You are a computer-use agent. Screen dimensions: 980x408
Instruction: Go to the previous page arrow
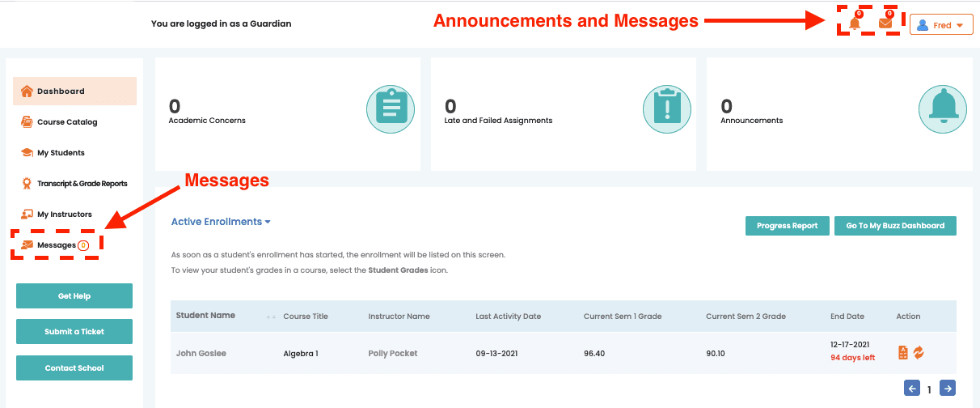[x=912, y=389]
